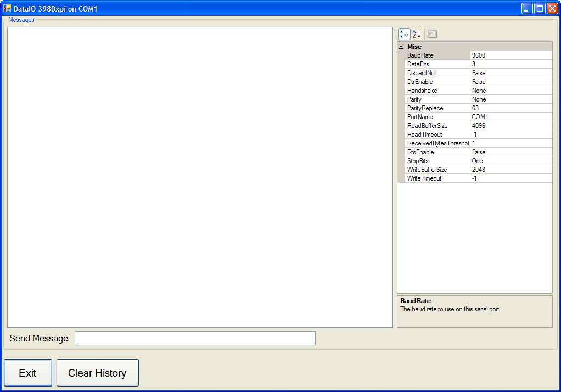The width and height of the screenshot is (561, 392).
Task: Select the DiscardNull False value
Action: pos(511,72)
